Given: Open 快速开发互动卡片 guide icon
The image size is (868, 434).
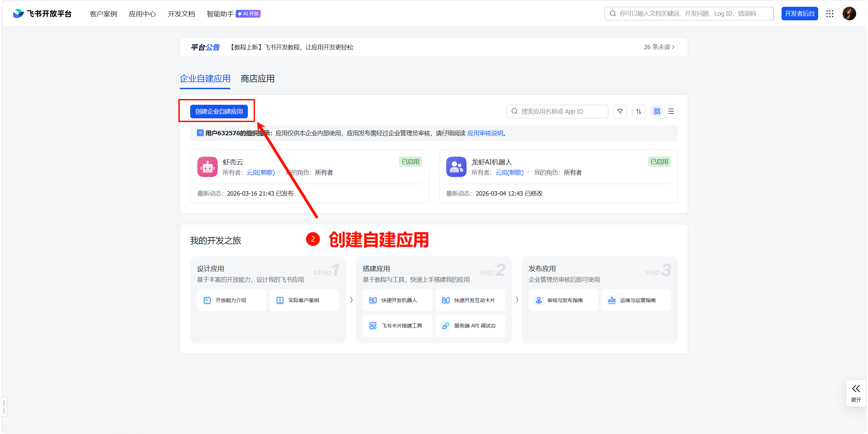Looking at the screenshot, I should [446, 300].
